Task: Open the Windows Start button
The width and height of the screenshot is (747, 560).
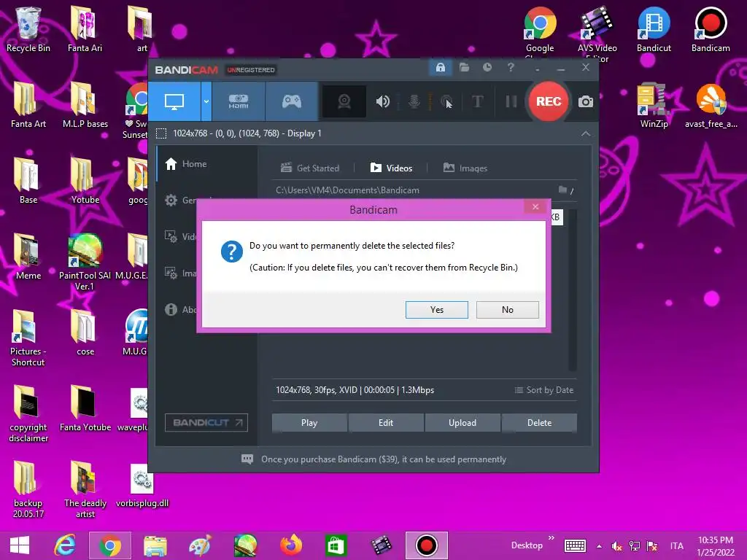Action: [x=20, y=545]
